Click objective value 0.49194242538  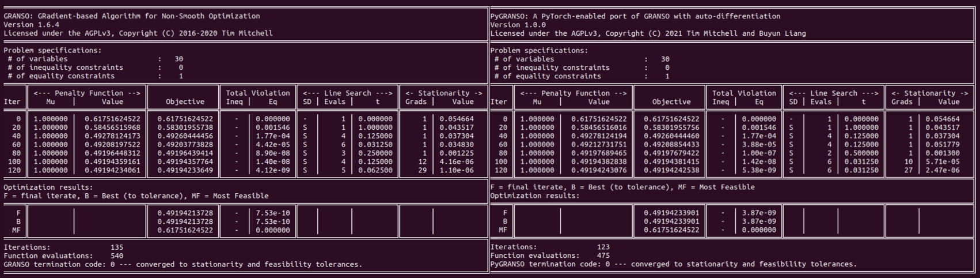(x=672, y=170)
